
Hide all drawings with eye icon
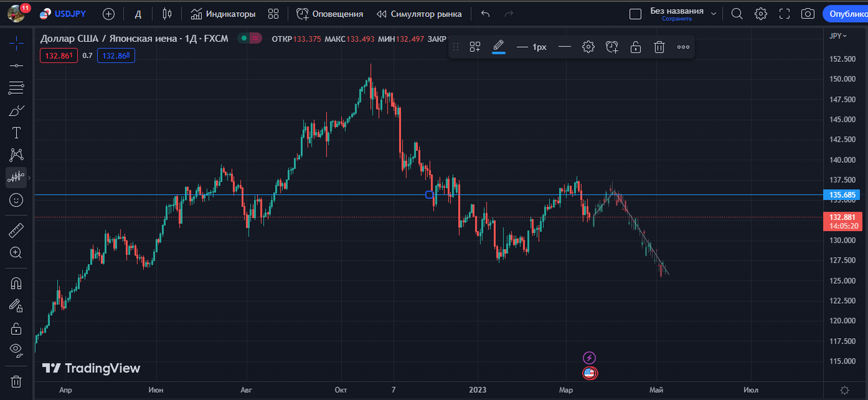[x=16, y=350]
